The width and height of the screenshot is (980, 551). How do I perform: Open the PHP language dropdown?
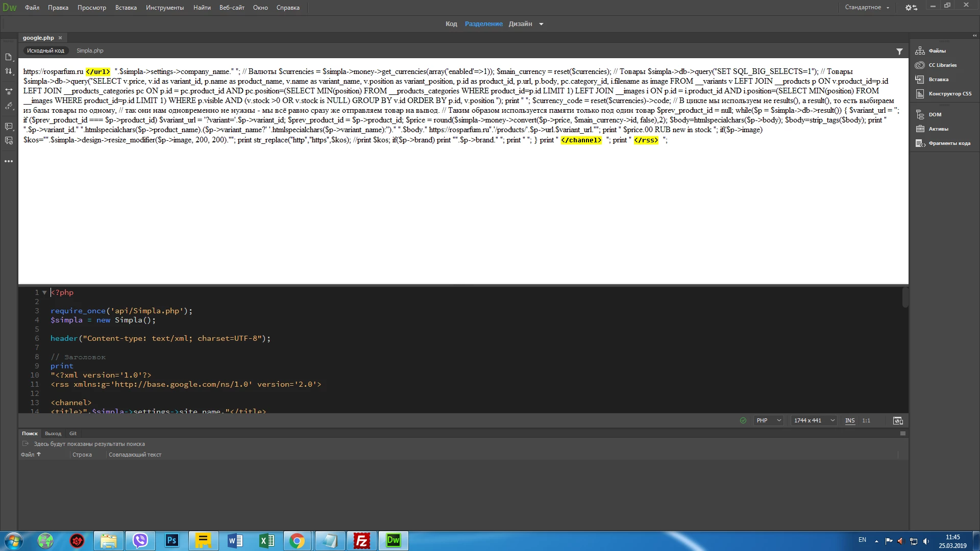pyautogui.click(x=769, y=421)
